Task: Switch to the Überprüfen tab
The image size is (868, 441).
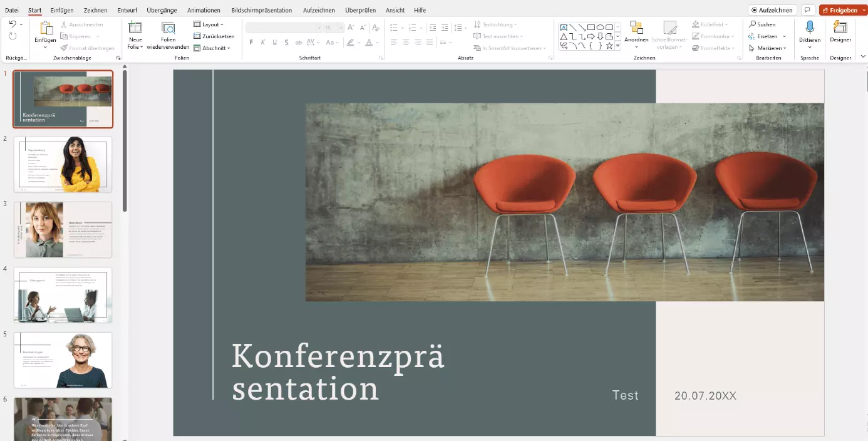Action: click(x=360, y=10)
